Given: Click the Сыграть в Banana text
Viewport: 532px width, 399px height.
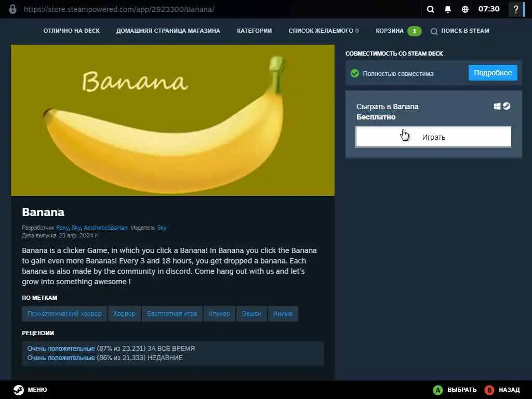Looking at the screenshot, I should (x=388, y=107).
